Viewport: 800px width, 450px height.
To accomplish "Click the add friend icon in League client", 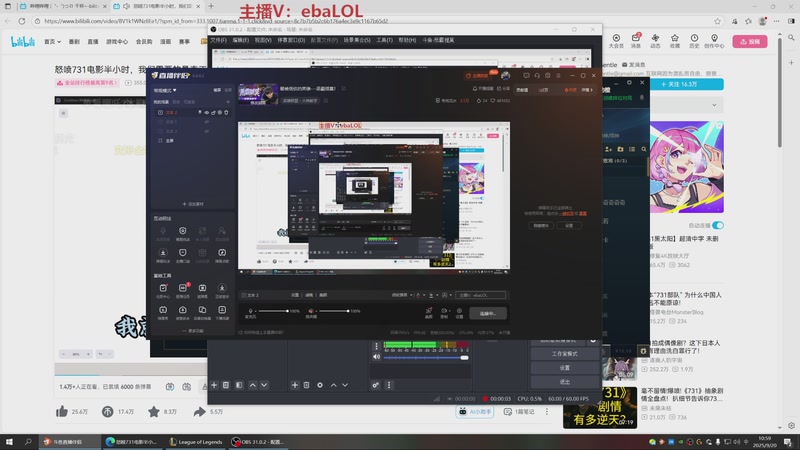I will tap(608, 149).
